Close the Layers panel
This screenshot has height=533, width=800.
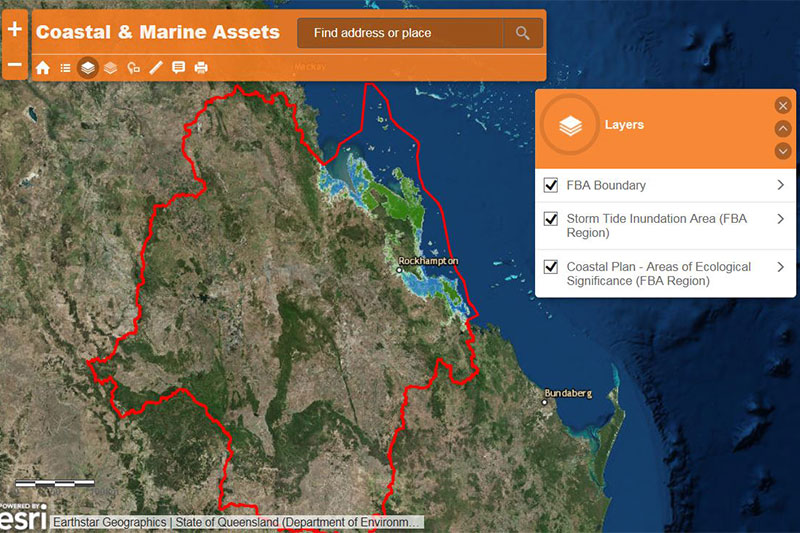pyautogui.click(x=783, y=106)
